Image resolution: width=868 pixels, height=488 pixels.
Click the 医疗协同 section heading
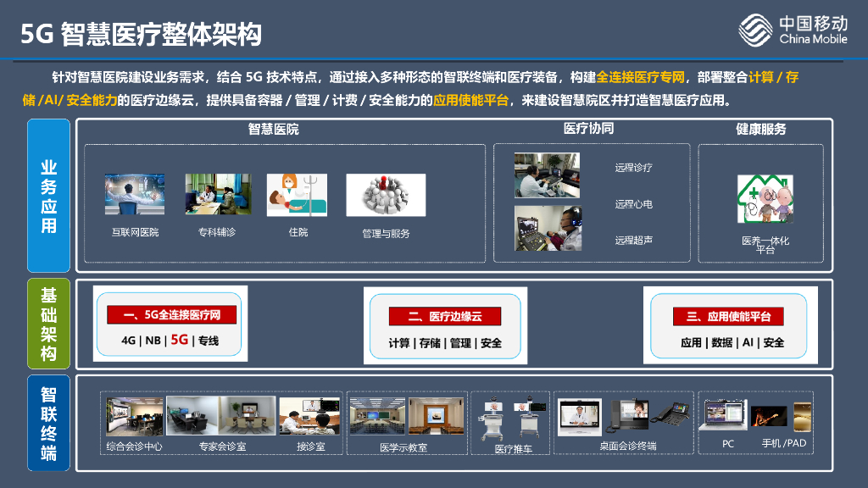click(588, 129)
